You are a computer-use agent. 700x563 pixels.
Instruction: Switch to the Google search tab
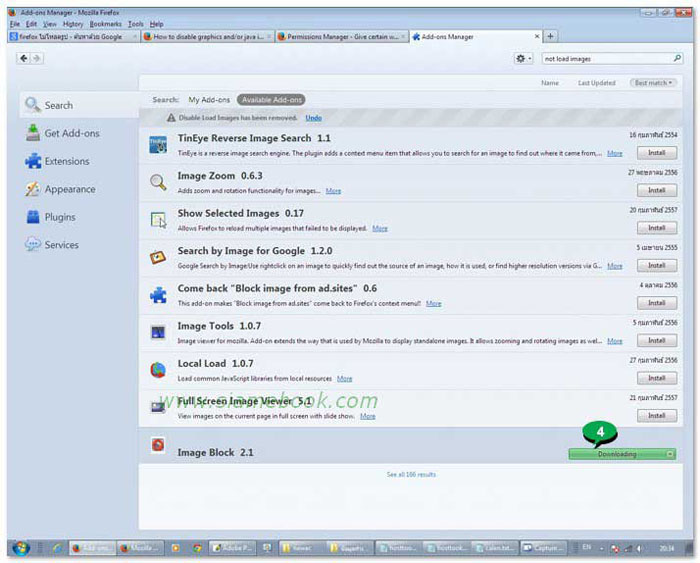(x=74, y=37)
